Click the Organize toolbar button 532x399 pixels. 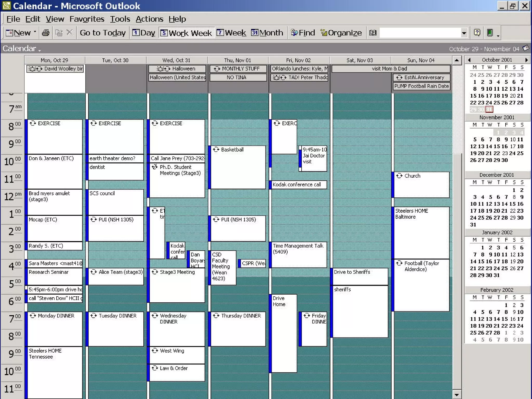tap(341, 33)
